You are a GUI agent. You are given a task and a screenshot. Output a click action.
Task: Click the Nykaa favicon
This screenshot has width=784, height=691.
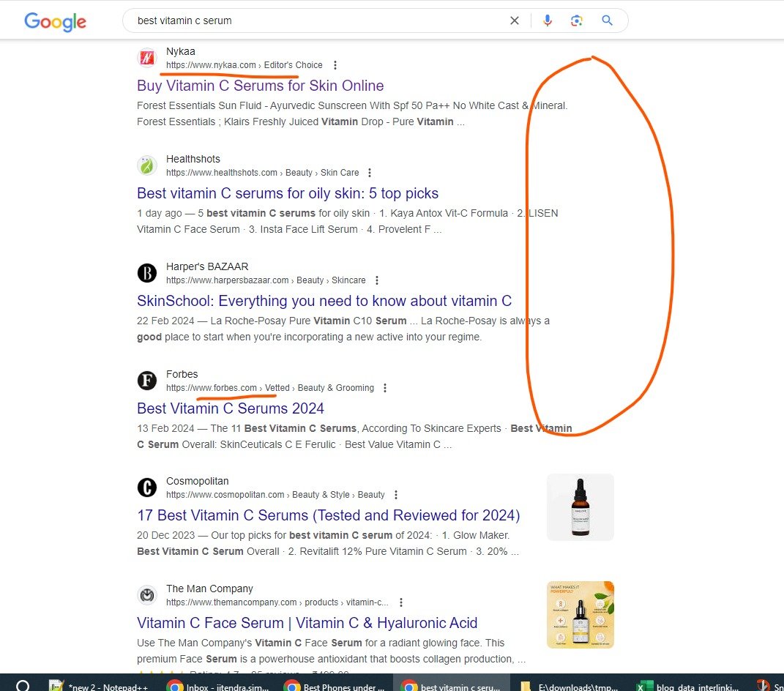click(x=147, y=58)
